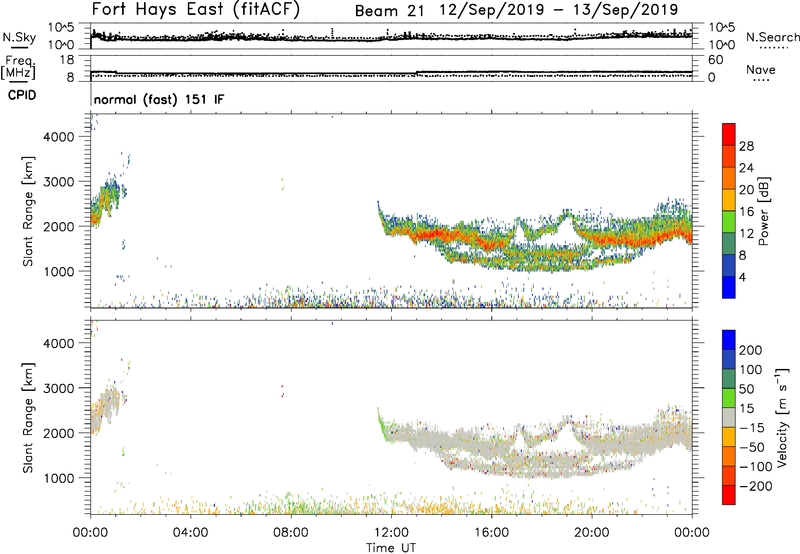
Task: Click the '4' label on the Power colorbar
Action: (743, 277)
